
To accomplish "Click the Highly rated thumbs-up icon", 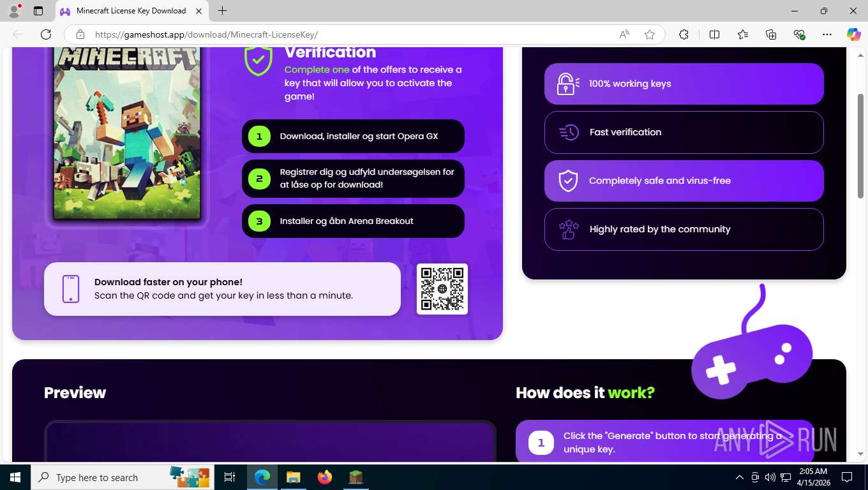I will (x=569, y=229).
